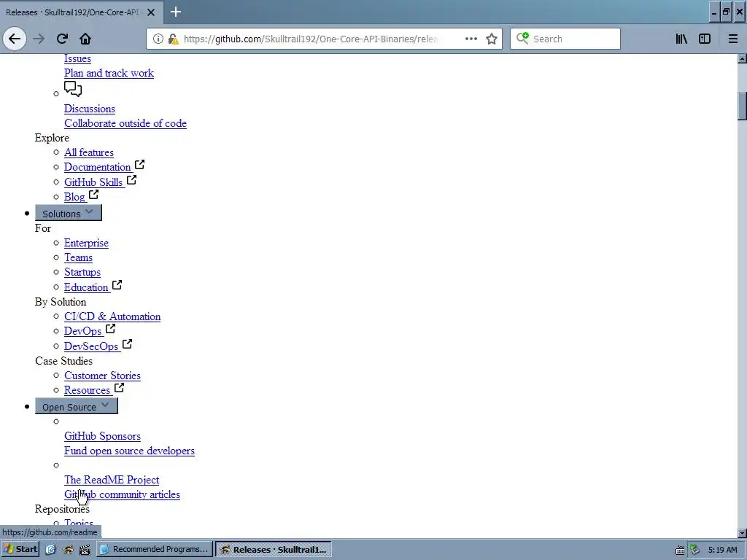Go back to previous page
This screenshot has height=560, width=747.
click(x=15, y=39)
